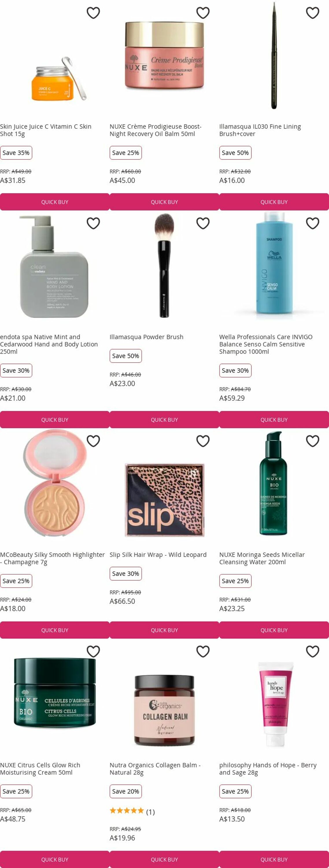Add Skin Juice Vitamin C Shot to wishlist

pyautogui.click(x=93, y=13)
